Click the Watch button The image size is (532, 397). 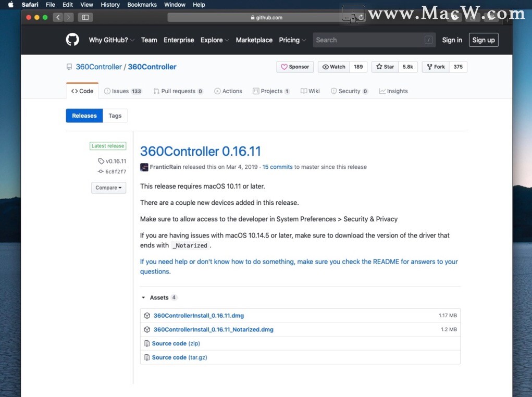point(333,67)
